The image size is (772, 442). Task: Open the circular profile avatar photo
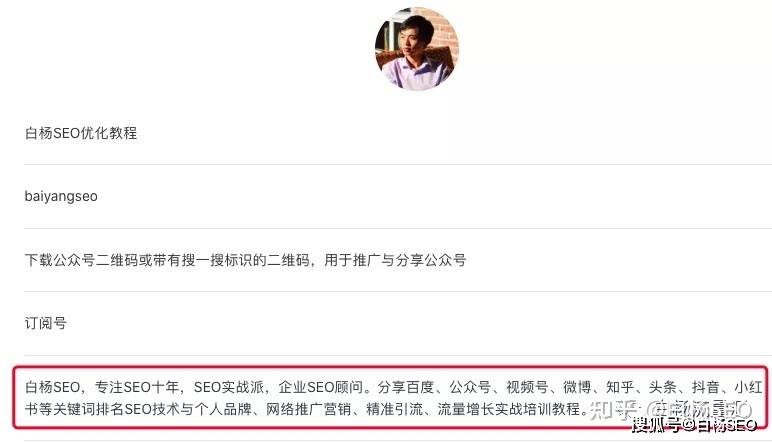[417, 49]
